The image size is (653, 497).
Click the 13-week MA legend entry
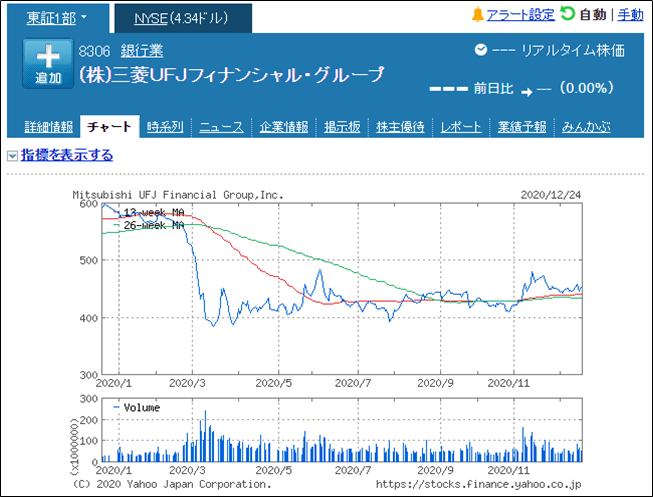point(149,212)
